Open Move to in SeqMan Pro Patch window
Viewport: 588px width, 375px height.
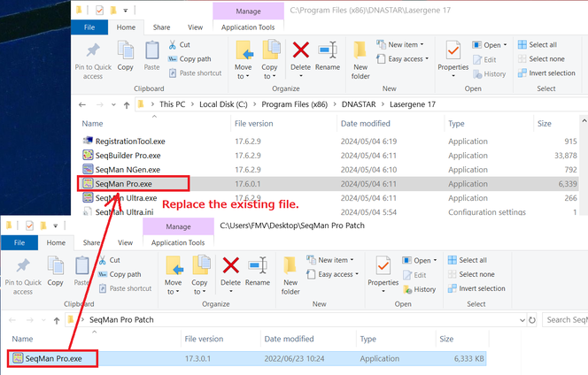(x=174, y=275)
